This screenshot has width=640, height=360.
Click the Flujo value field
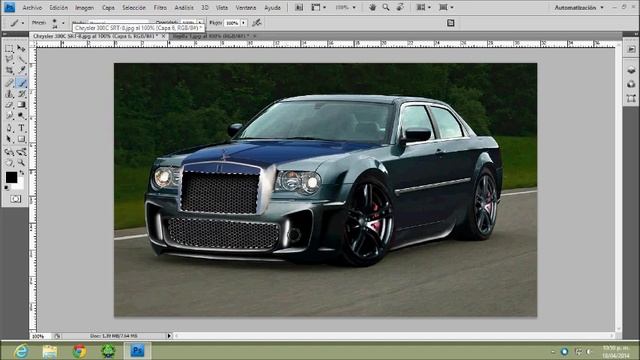[x=232, y=23]
